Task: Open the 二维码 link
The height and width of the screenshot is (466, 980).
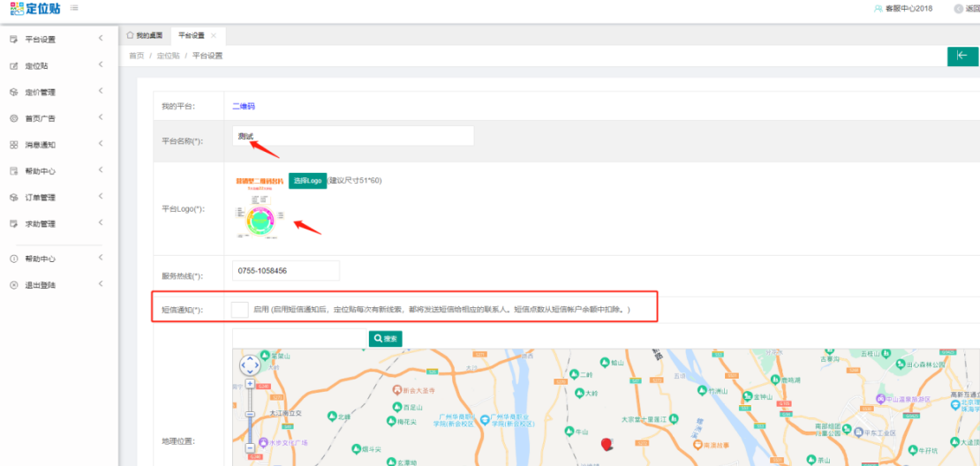Action: [243, 106]
